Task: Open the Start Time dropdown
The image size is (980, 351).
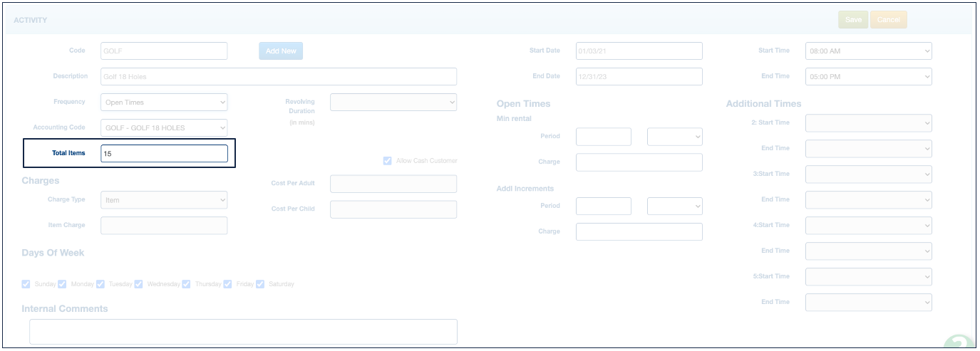Action: [868, 51]
